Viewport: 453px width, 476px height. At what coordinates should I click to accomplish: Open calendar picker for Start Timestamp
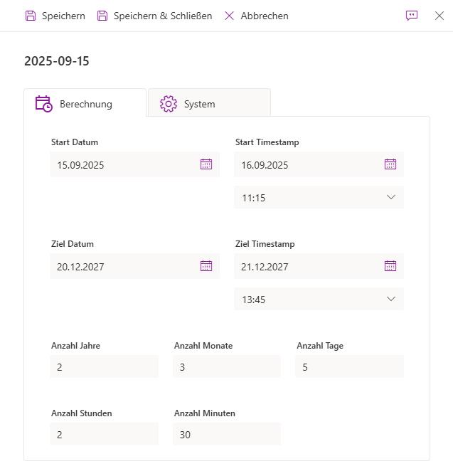coord(390,164)
